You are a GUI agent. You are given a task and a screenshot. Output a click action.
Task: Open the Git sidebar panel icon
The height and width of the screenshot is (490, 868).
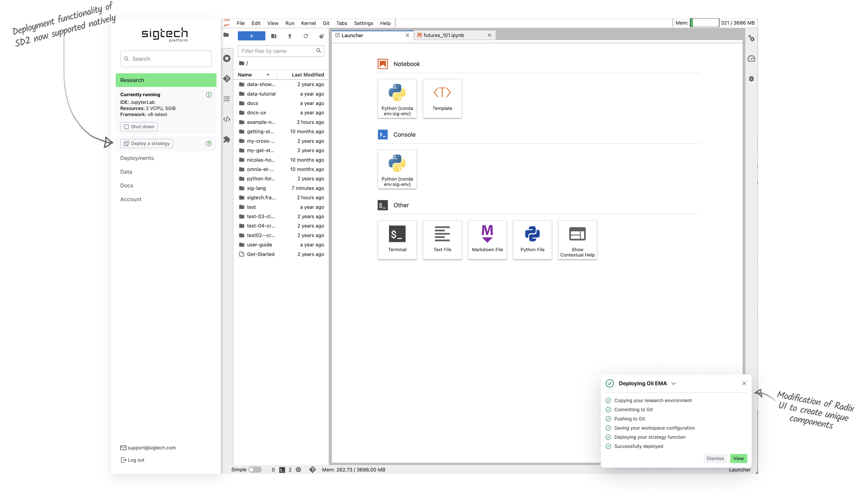click(227, 78)
